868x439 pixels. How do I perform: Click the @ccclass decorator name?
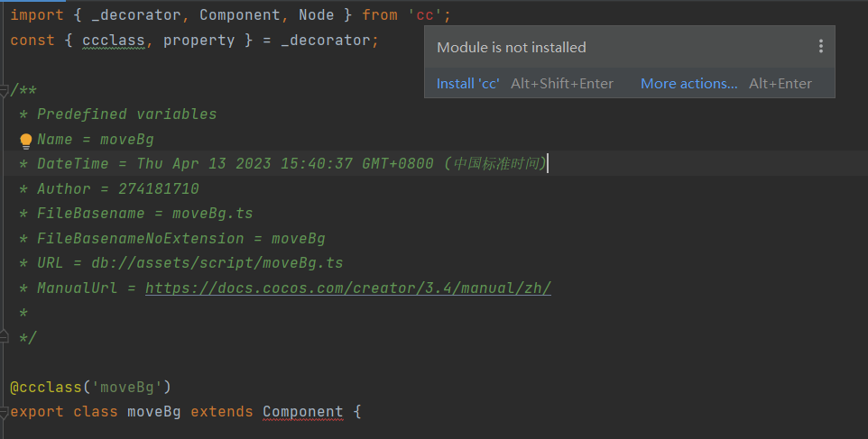point(54,388)
